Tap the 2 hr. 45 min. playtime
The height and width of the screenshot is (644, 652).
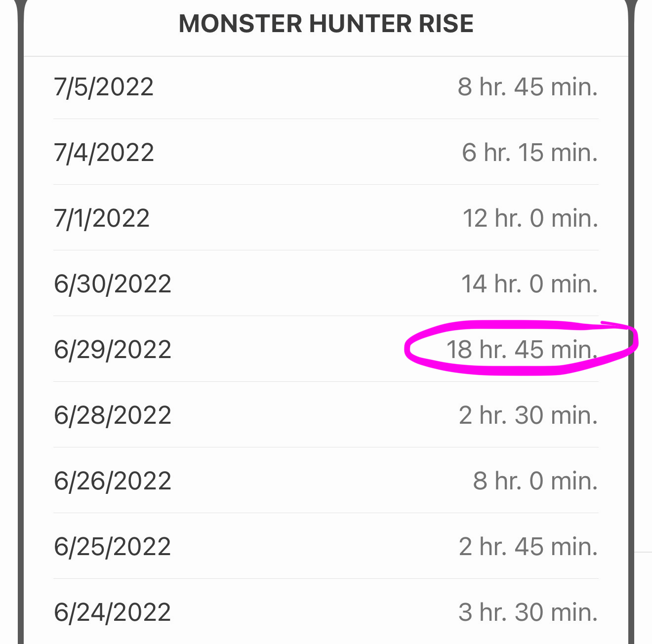[x=528, y=547]
